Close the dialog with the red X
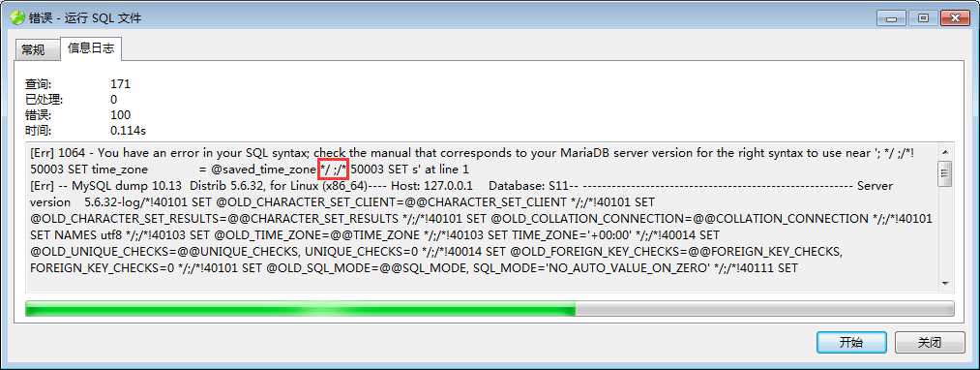Viewport: 980px width, 370px height. [956, 18]
